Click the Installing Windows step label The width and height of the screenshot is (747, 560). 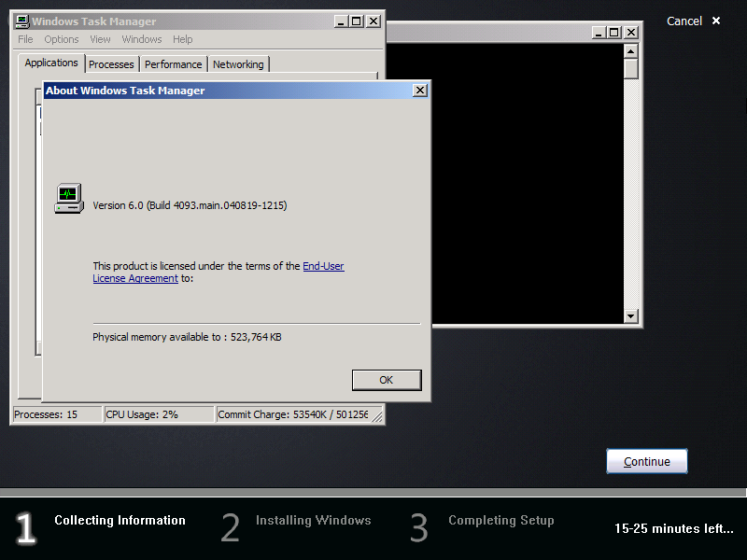(x=313, y=520)
